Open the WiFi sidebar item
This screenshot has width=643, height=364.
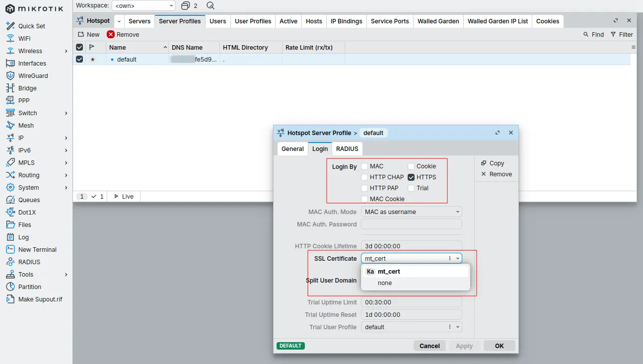[x=24, y=38]
